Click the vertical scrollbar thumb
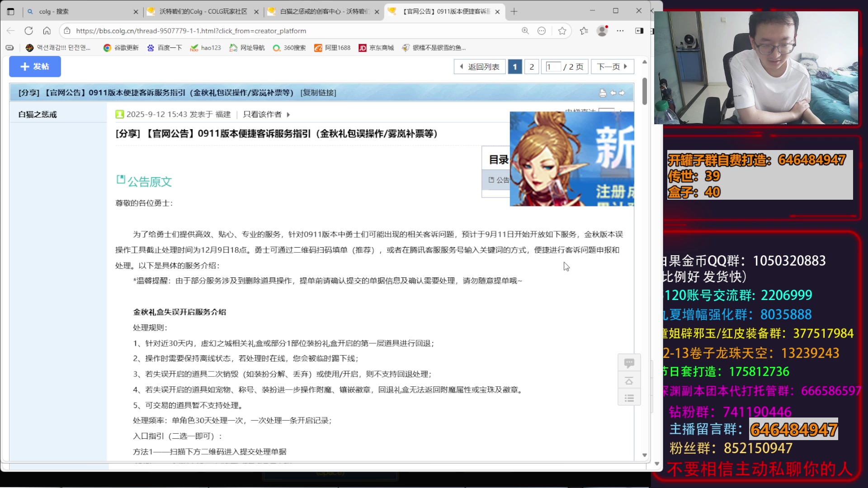This screenshot has width=868, height=488. tap(645, 91)
